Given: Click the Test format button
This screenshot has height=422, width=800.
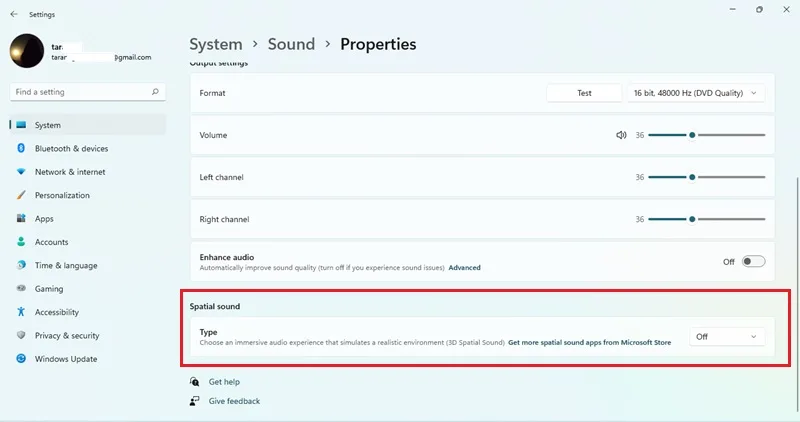Looking at the screenshot, I should click(584, 93).
